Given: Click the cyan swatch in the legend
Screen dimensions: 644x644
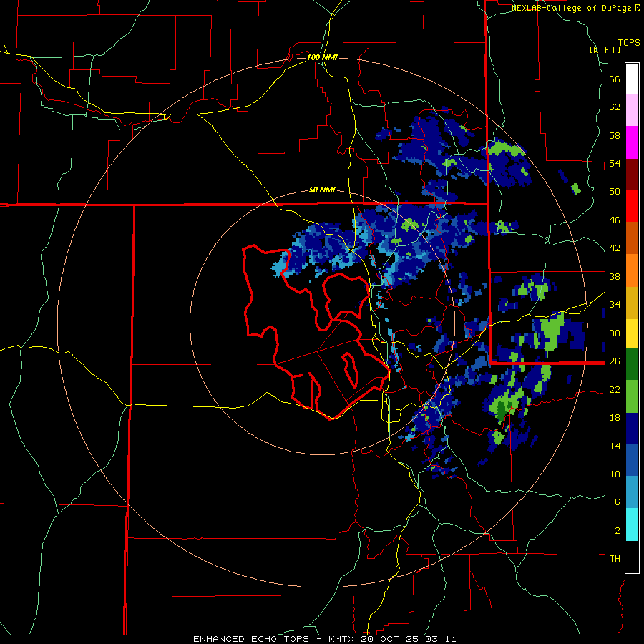Looking at the screenshot, I should 632,525.
